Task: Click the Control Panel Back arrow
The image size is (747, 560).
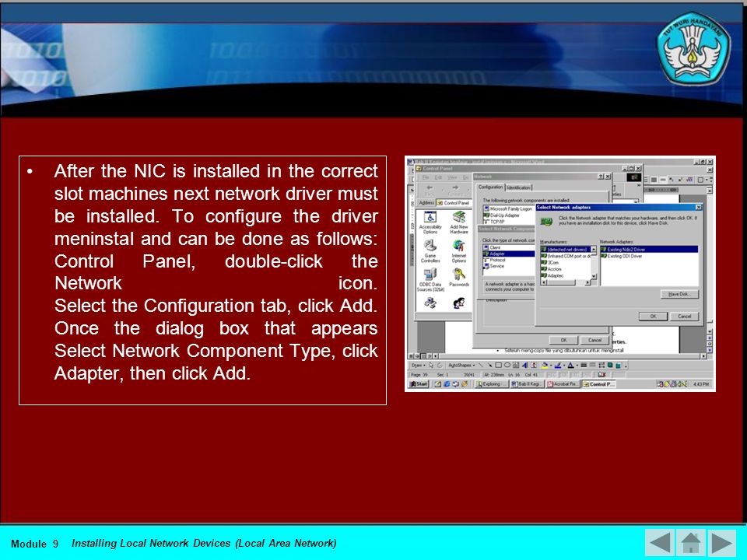Action: 430,190
